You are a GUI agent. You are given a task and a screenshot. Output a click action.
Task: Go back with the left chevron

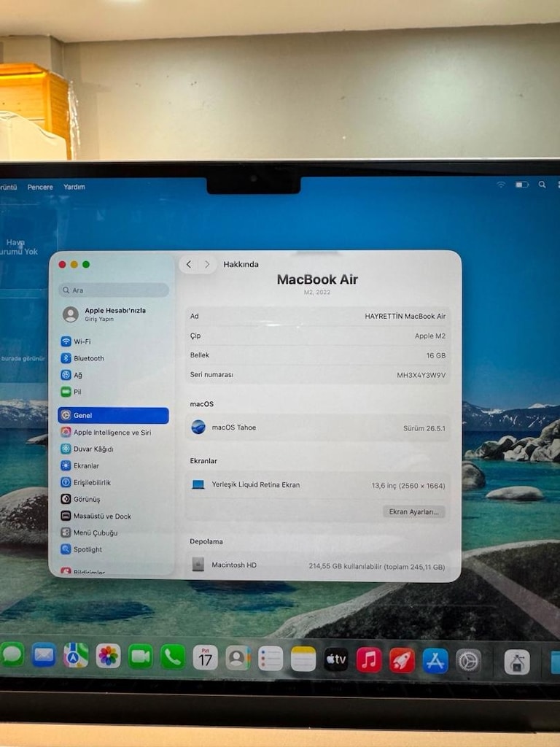[x=189, y=264]
